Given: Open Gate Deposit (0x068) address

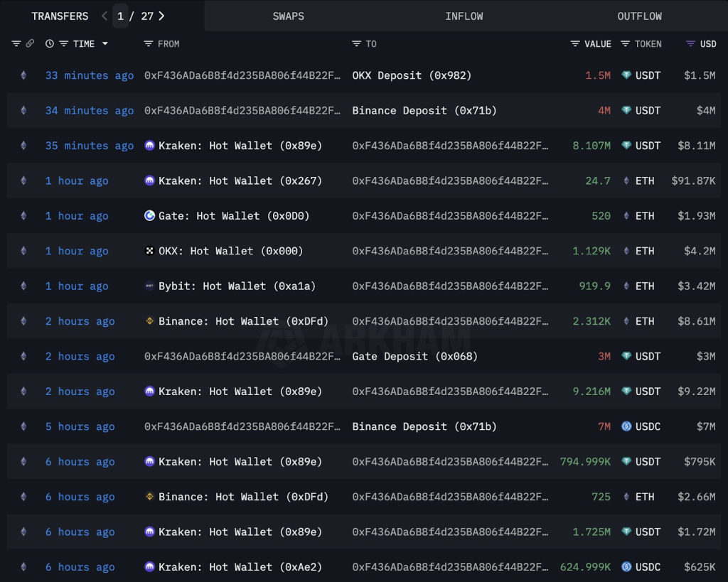Looking at the screenshot, I should tap(414, 357).
